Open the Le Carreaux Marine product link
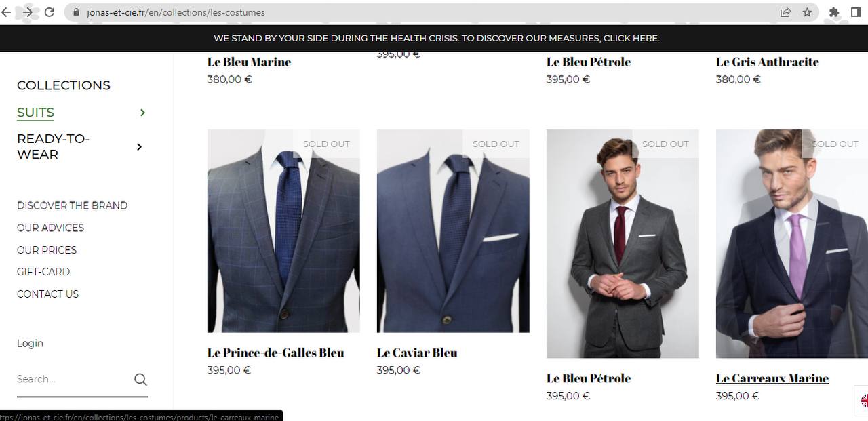This screenshot has height=421, width=868. 772,378
